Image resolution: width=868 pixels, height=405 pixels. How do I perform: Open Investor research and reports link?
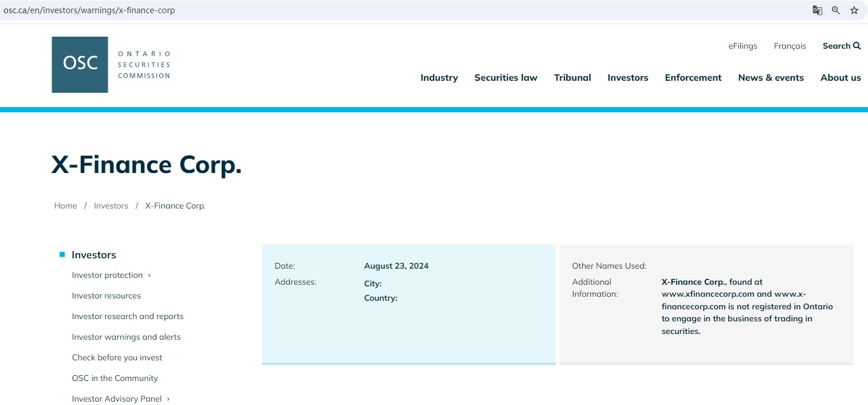(x=128, y=316)
